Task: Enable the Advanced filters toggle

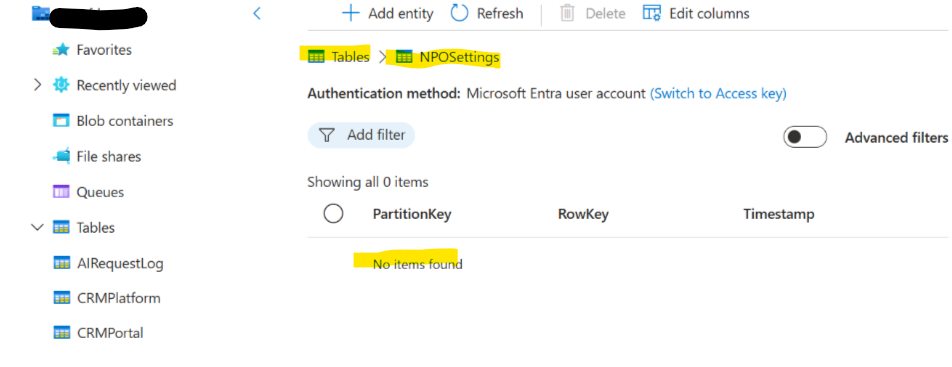Action: tap(804, 137)
